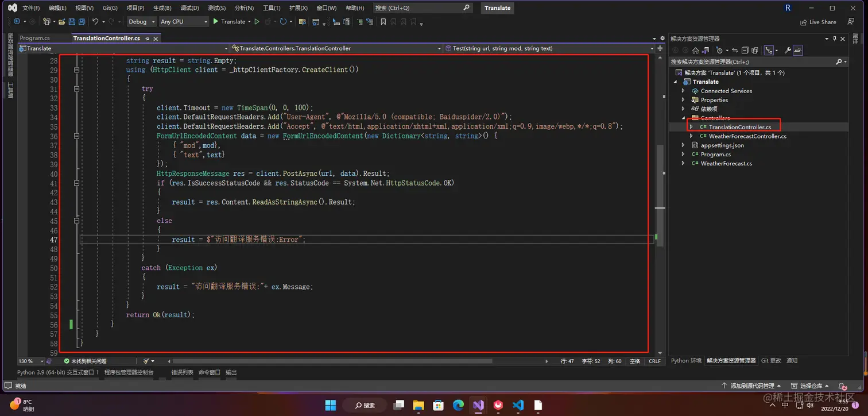Screen dimensions: 868x416
Task: Open the 错误列表 bottom tab
Action: click(182, 372)
